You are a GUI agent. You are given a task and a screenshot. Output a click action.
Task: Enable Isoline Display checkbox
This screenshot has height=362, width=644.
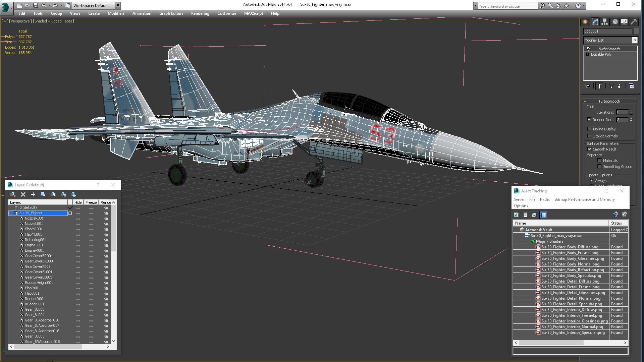click(589, 129)
